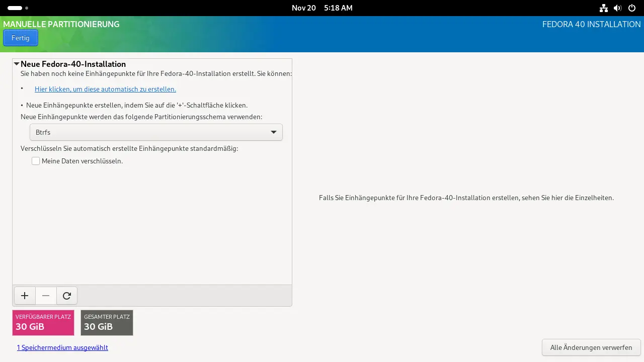Click the Activities pill in top-left corner
The height and width of the screenshot is (362, 644).
click(15, 8)
